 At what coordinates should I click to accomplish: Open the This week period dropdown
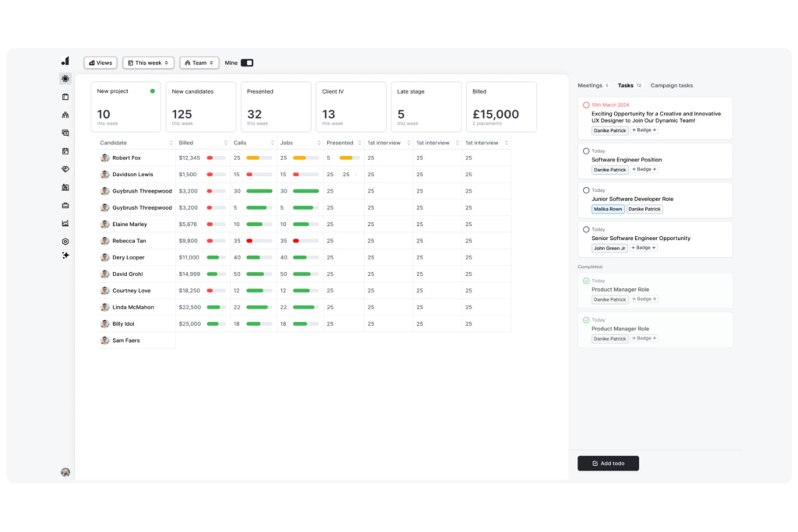[148, 63]
